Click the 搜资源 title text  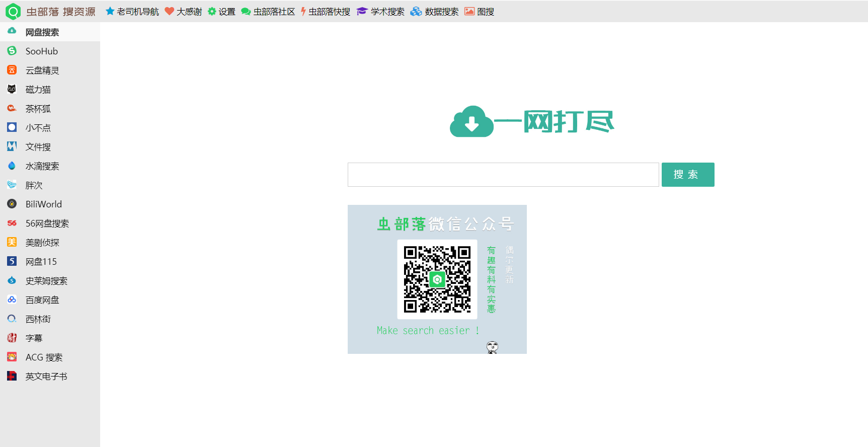click(x=79, y=12)
